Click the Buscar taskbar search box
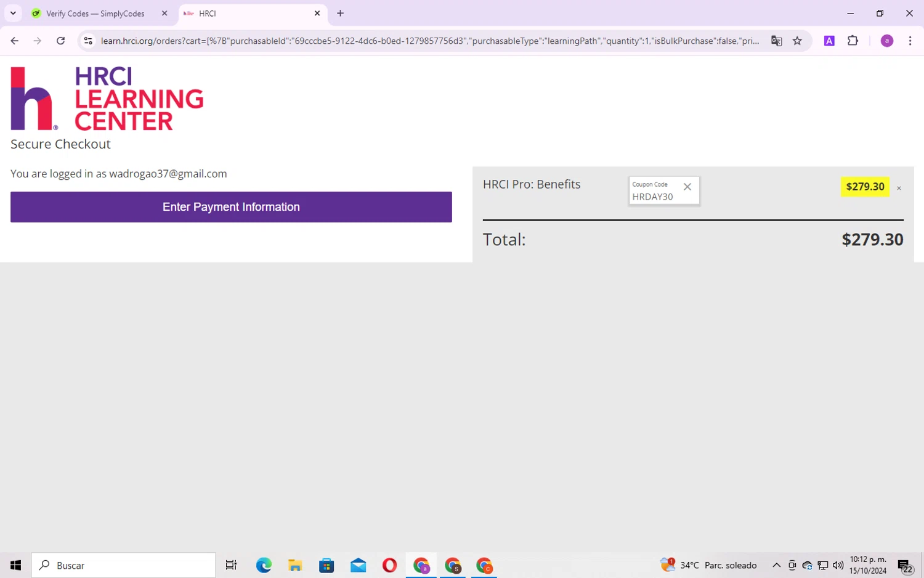 (x=123, y=565)
